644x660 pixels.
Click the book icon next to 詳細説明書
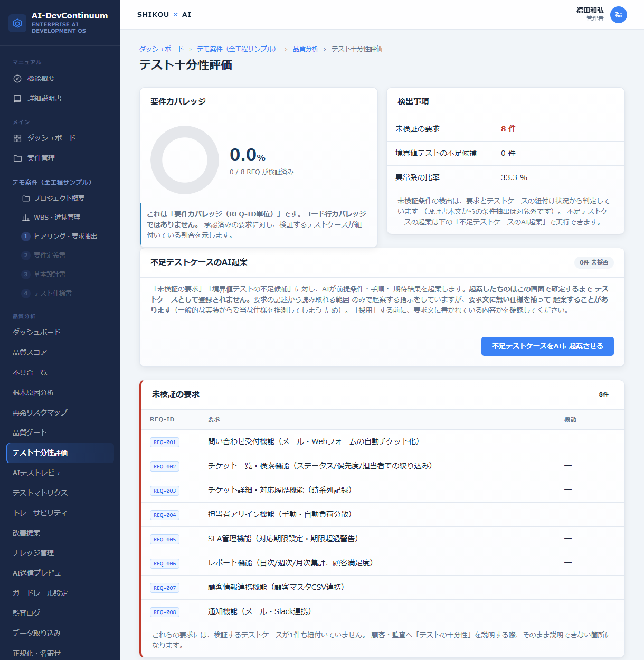click(17, 99)
